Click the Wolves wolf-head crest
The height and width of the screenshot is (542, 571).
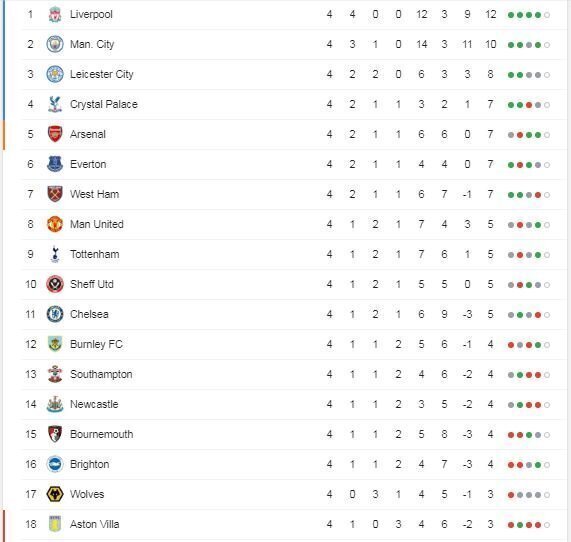point(55,494)
